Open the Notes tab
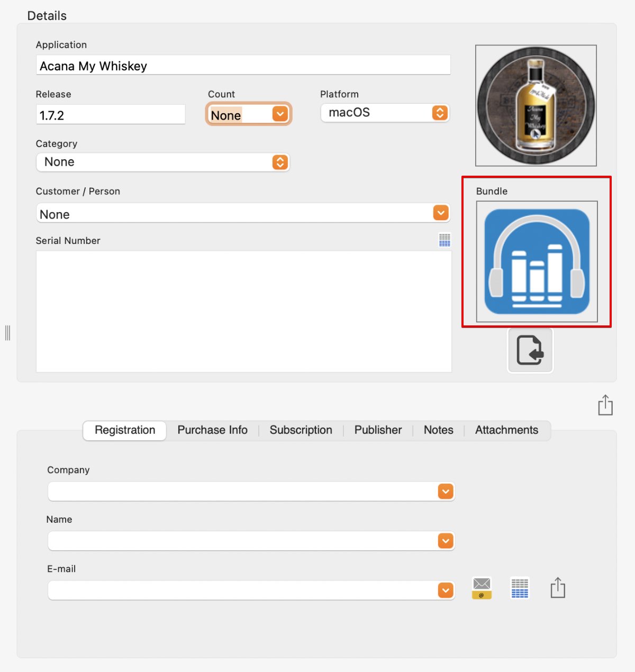The width and height of the screenshot is (635, 672). click(x=438, y=430)
